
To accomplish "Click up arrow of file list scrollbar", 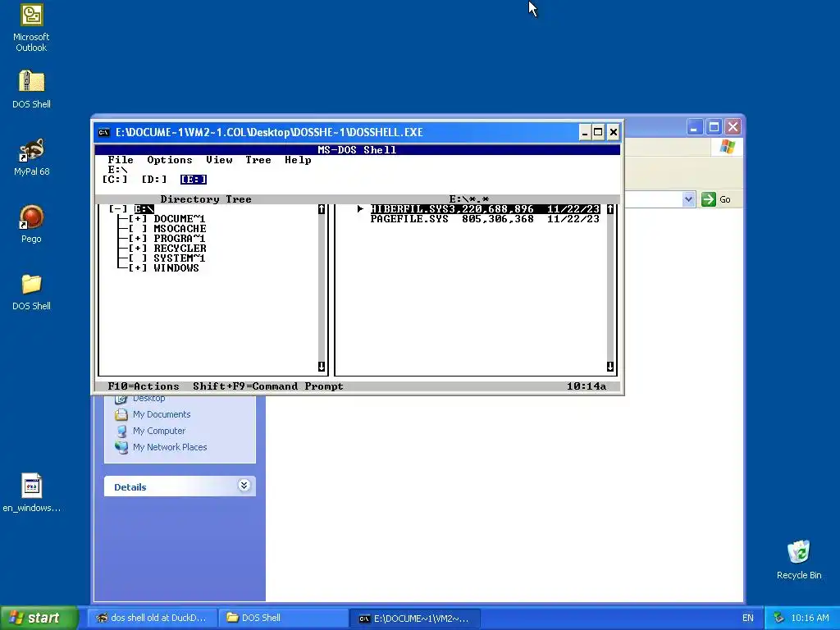I will 610,209.
